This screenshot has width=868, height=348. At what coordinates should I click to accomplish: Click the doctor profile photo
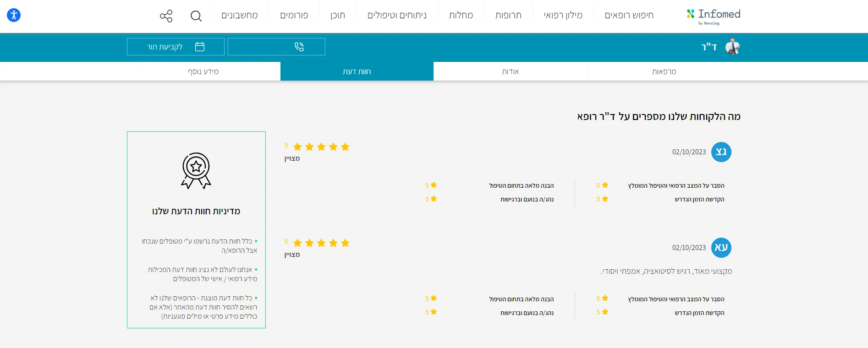pyautogui.click(x=733, y=47)
